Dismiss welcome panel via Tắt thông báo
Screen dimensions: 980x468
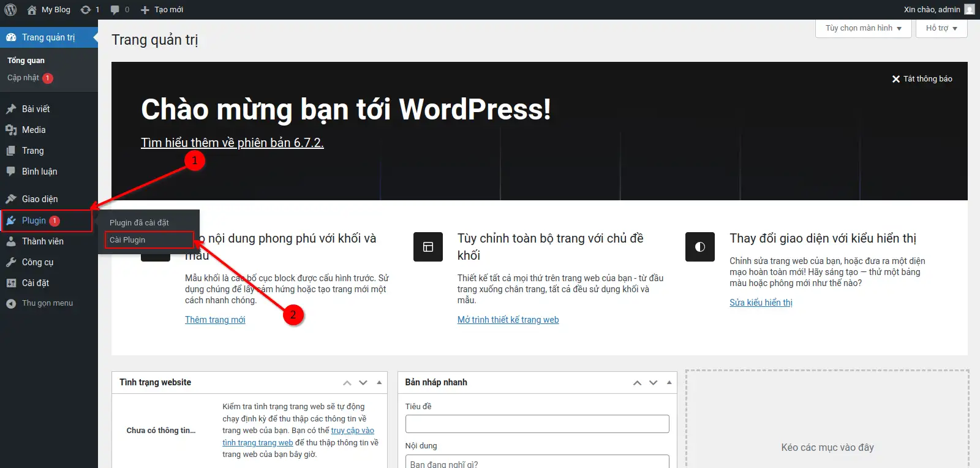tap(922, 79)
